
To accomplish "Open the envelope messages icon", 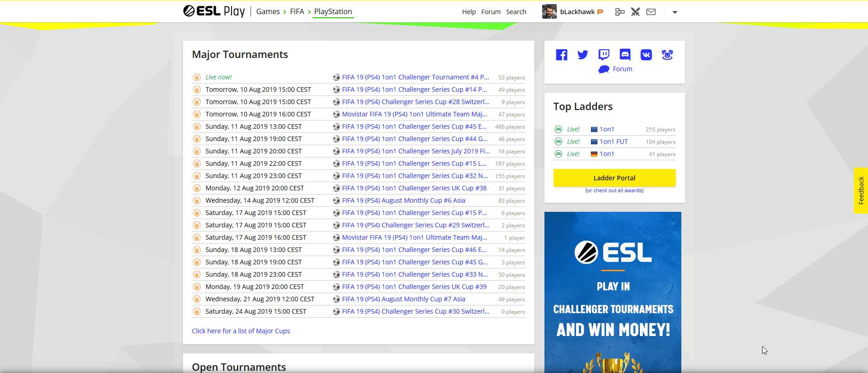I will [x=651, y=12].
